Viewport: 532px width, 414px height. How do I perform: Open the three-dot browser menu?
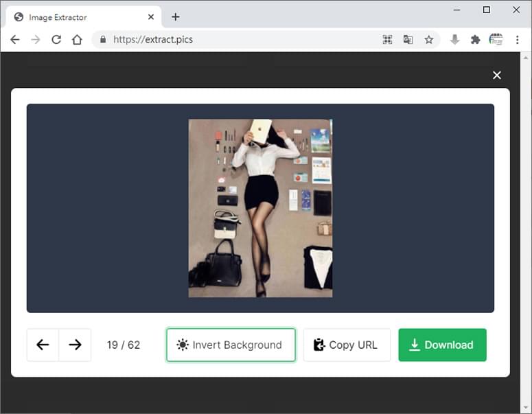coord(517,40)
